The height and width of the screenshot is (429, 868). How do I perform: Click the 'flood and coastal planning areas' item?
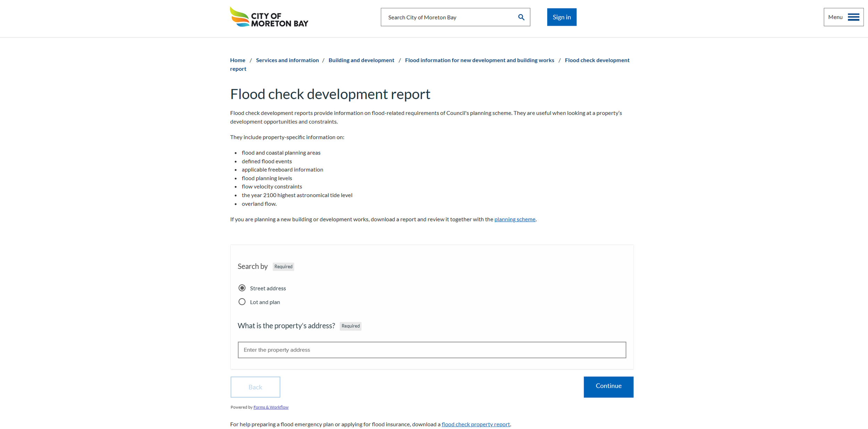281,153
